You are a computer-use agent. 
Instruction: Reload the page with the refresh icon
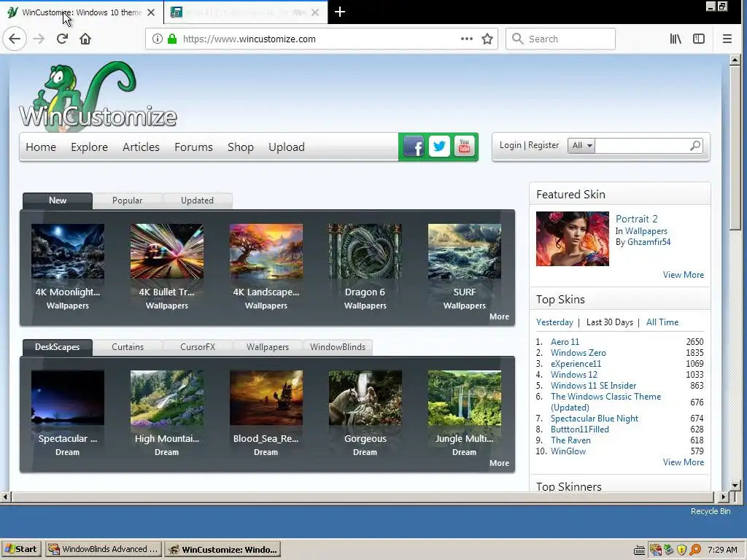pos(62,39)
